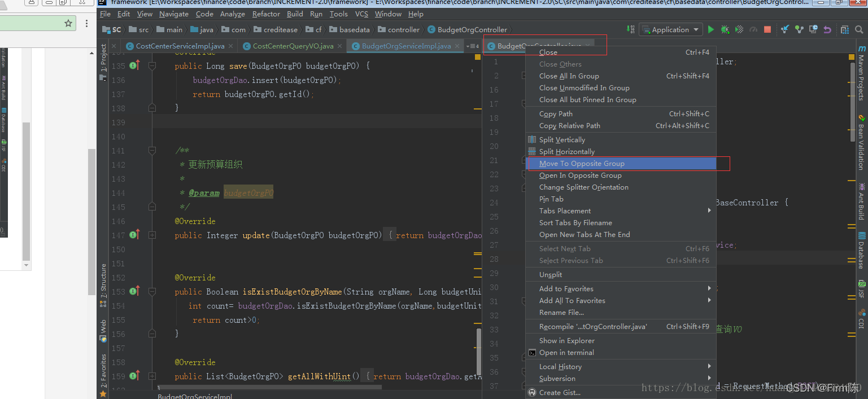
Task: Close the CostCenterQueryVO.java tab
Action: click(x=341, y=46)
